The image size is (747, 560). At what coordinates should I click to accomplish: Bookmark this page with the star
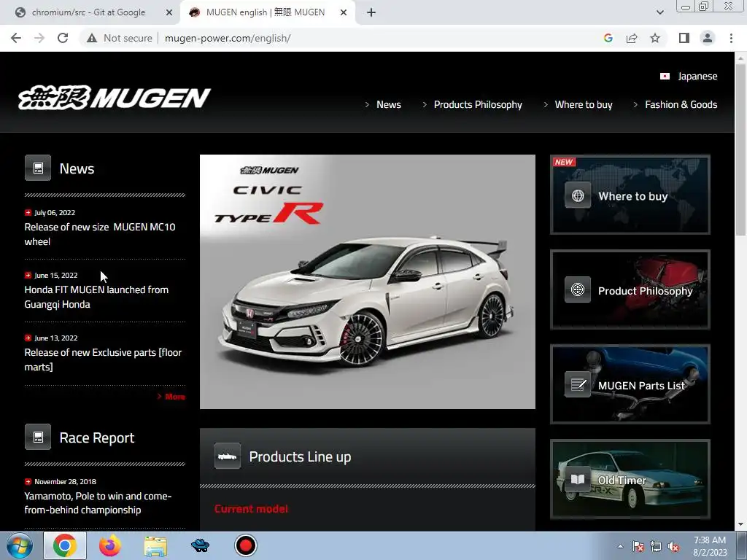[655, 38]
